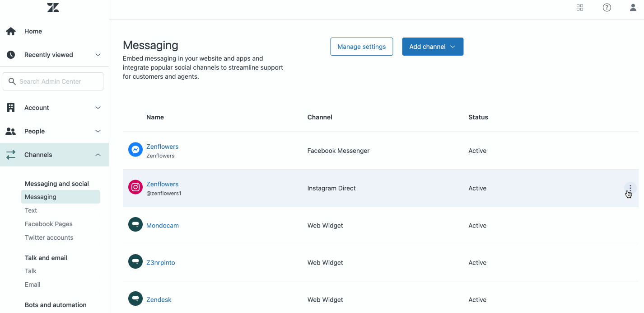Open the products grid icon

[x=580, y=7]
